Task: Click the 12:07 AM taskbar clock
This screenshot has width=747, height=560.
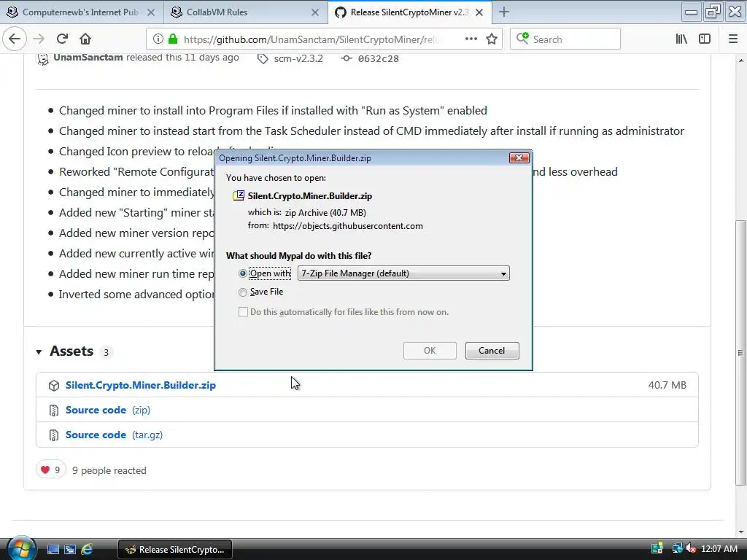Action: 719,548
